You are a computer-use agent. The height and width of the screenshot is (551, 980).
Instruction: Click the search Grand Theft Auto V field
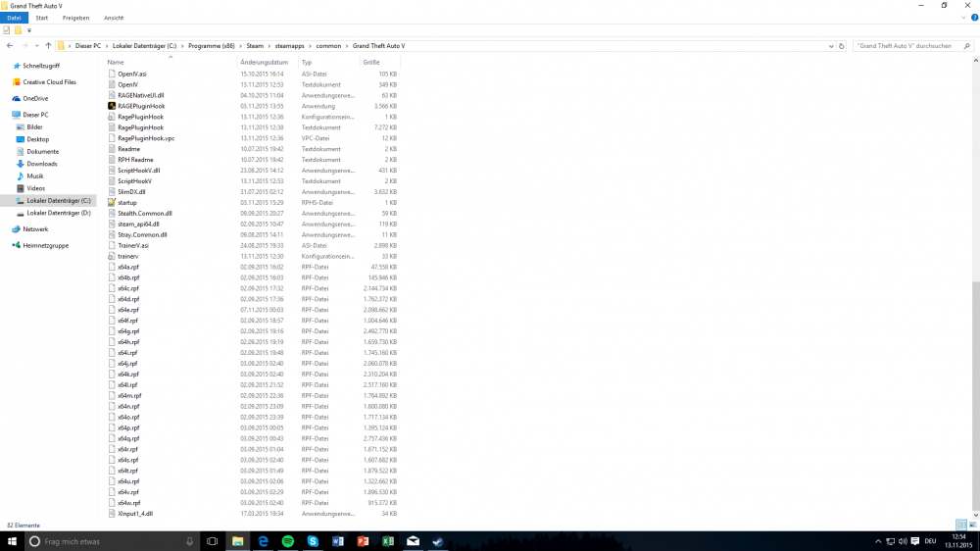pos(906,46)
